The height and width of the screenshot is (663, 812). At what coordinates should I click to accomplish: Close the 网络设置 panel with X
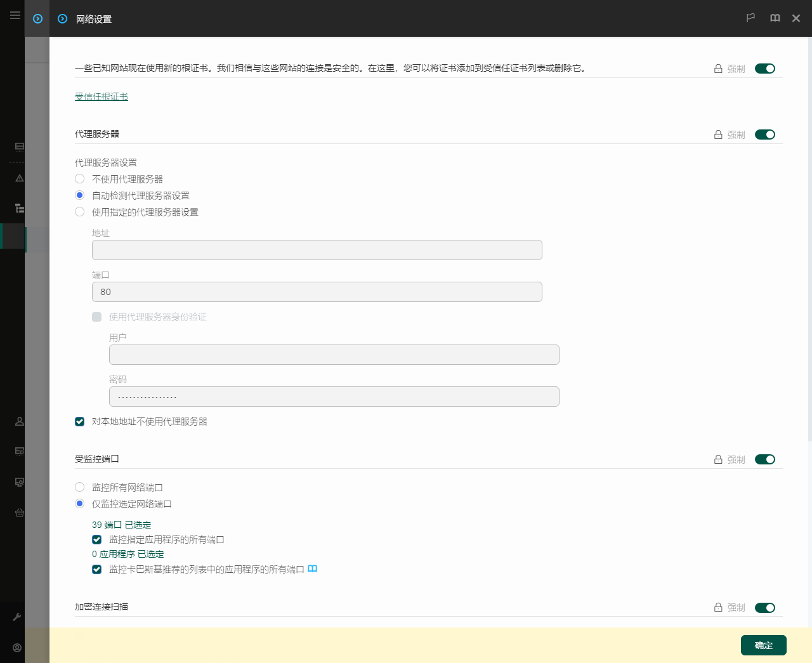click(x=796, y=18)
